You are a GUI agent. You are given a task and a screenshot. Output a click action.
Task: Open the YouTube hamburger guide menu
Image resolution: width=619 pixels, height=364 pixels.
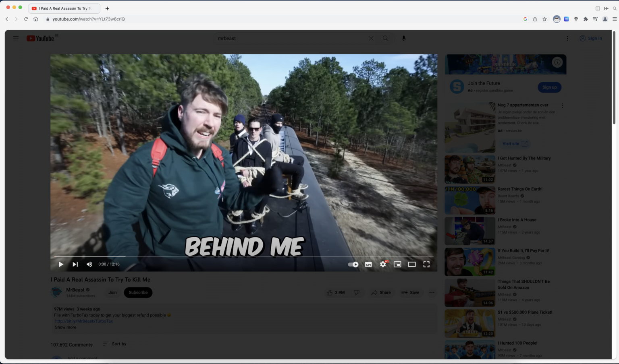[x=16, y=38]
